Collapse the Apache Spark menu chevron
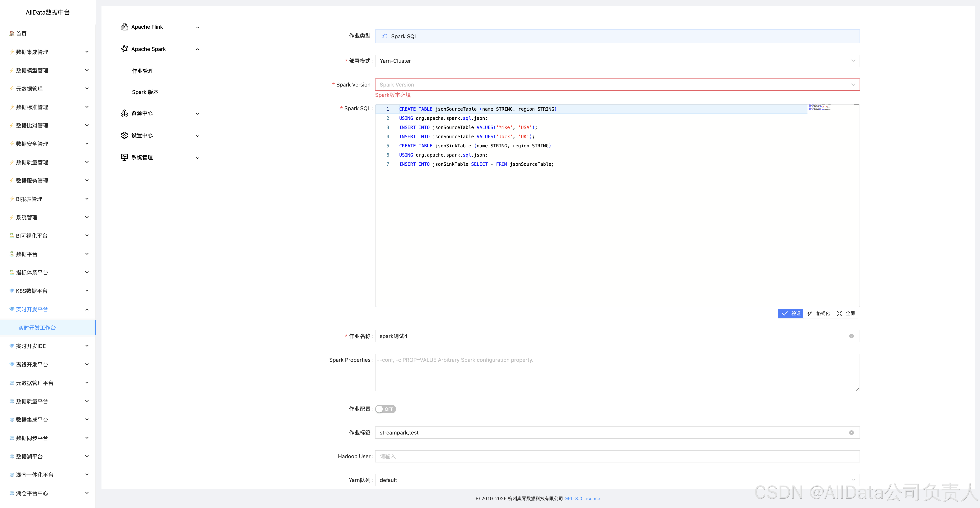This screenshot has width=980, height=508. click(x=197, y=49)
